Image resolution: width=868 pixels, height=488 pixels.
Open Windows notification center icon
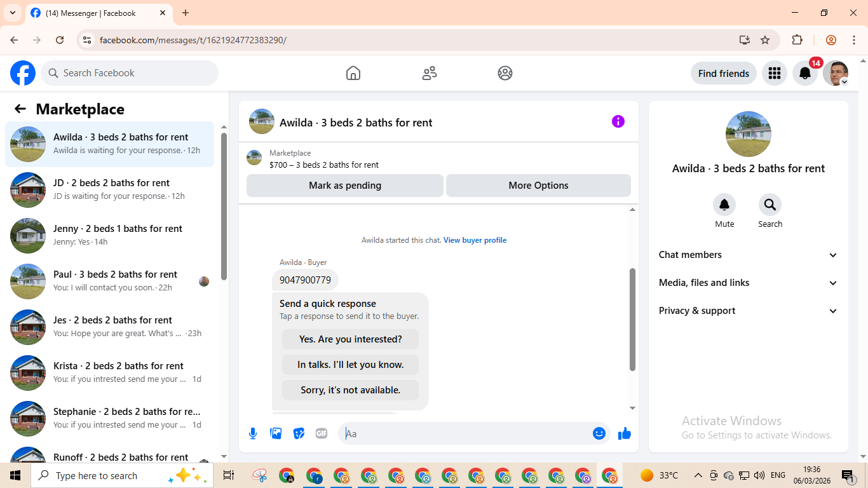(848, 475)
